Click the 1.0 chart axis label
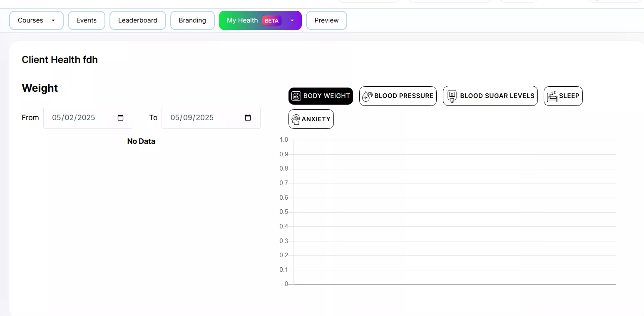The height and width of the screenshot is (316, 644). click(284, 140)
